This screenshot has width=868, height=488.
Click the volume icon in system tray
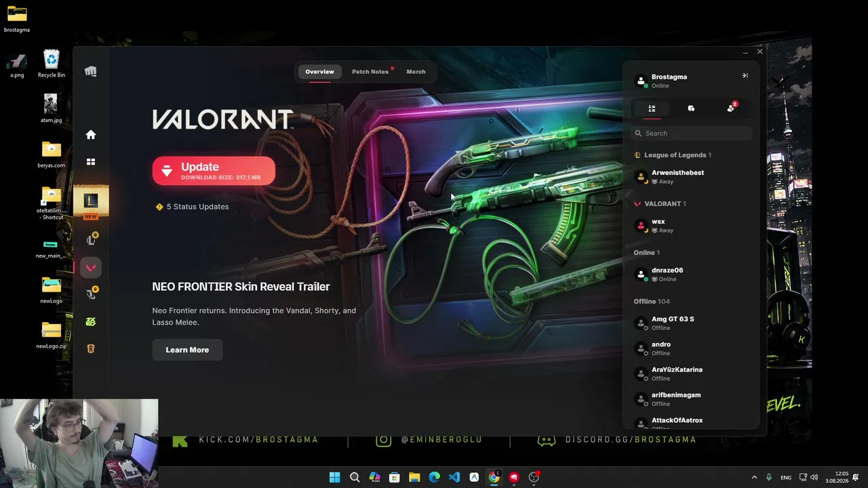click(814, 477)
